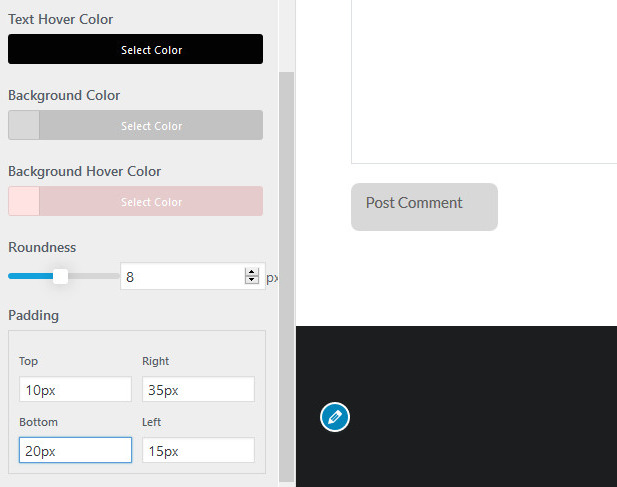
Task: Click the scrollbar track above the thumb
Action: (287, 35)
